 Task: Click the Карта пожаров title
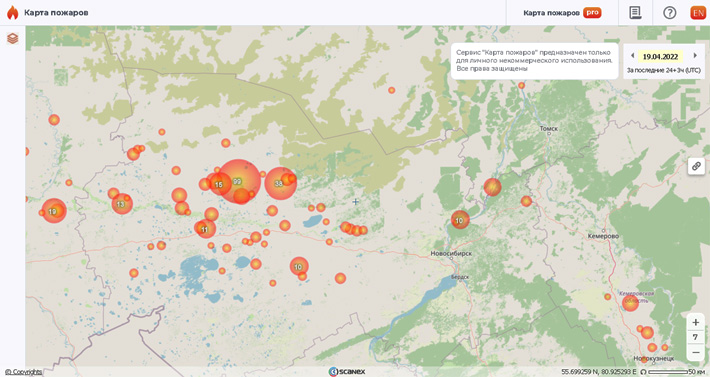pos(56,13)
